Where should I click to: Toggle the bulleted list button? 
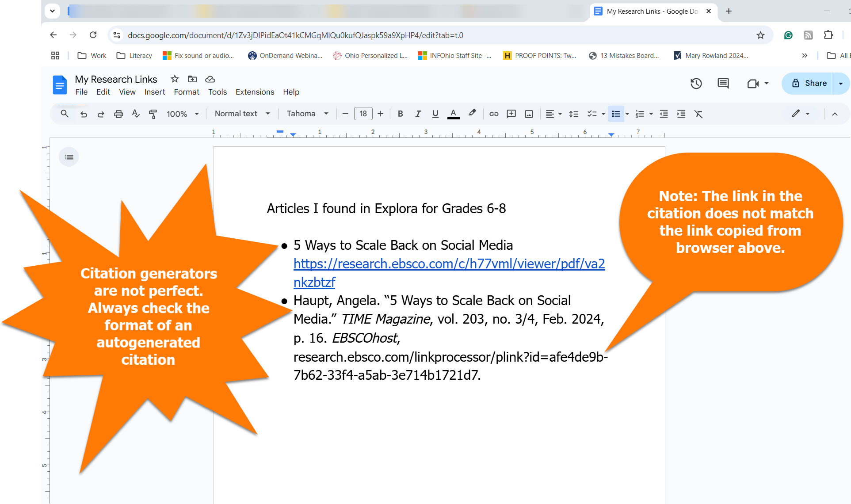pyautogui.click(x=616, y=114)
